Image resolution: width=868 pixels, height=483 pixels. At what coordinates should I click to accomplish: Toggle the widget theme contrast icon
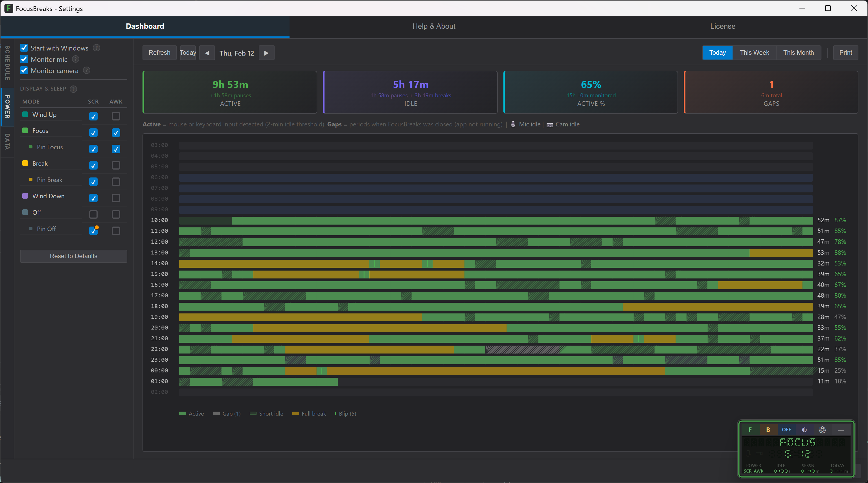(x=805, y=430)
